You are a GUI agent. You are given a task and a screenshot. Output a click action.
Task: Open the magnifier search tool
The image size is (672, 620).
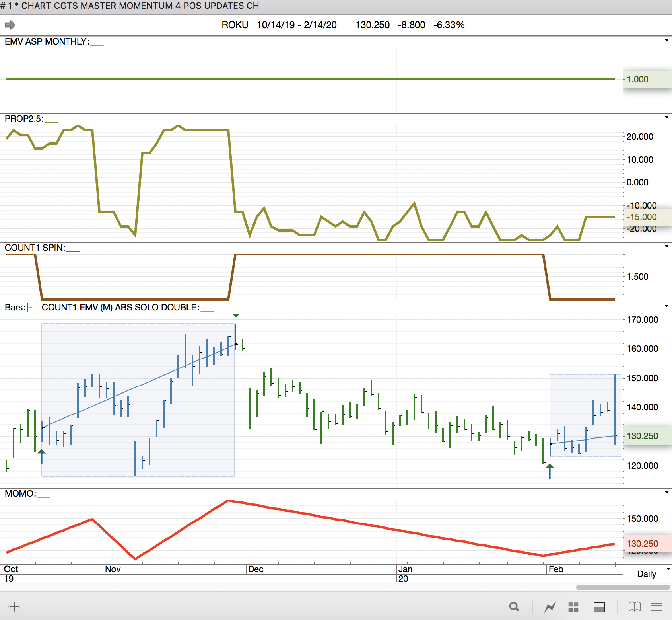514,607
